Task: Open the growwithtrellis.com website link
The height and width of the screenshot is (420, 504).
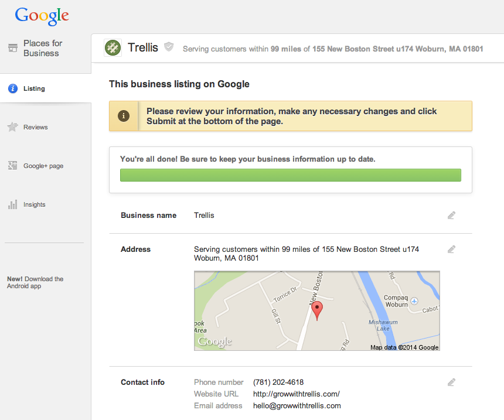Action: click(x=296, y=394)
